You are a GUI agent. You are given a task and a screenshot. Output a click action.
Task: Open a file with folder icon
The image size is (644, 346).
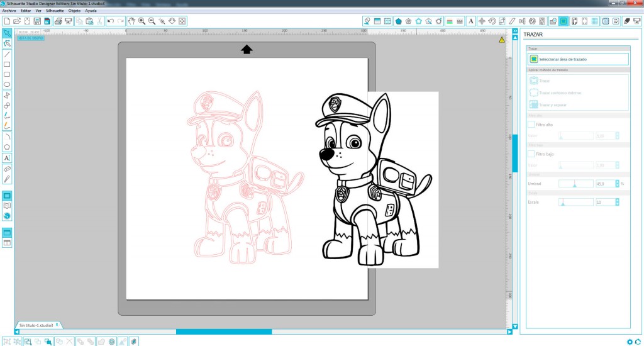click(x=17, y=21)
